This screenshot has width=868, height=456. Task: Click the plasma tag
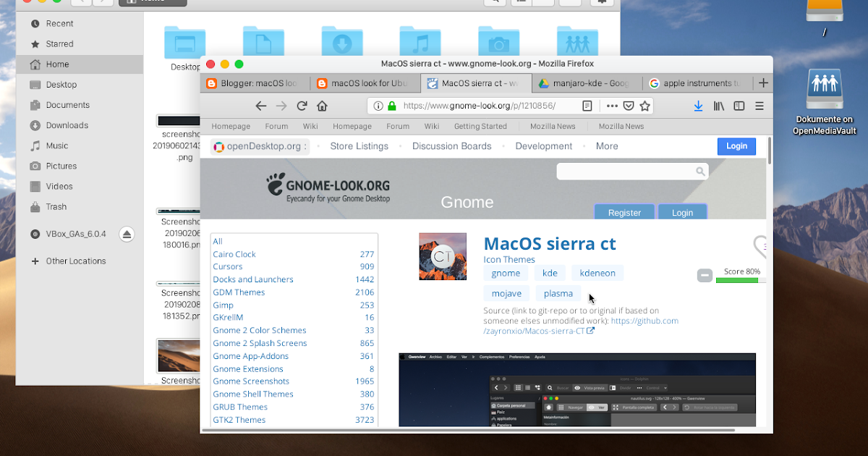coord(558,293)
